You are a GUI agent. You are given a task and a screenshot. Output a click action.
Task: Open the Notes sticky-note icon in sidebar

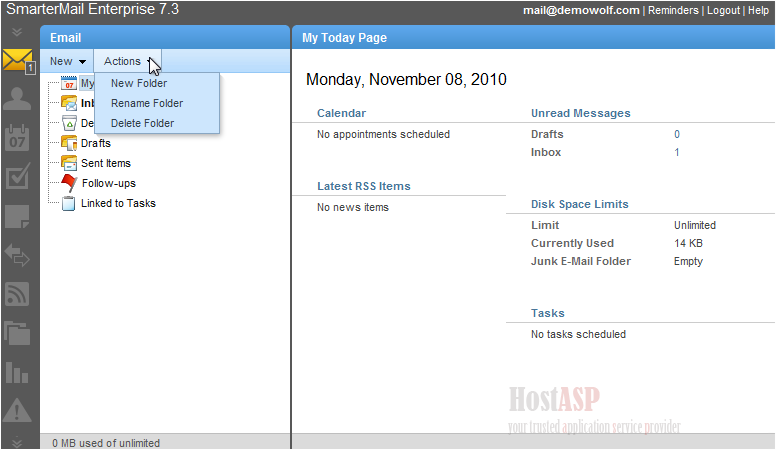[17, 216]
